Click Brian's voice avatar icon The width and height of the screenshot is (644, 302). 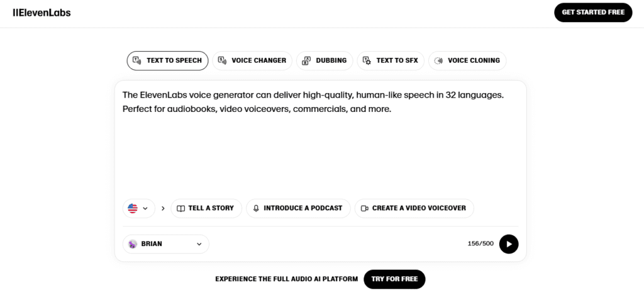133,244
